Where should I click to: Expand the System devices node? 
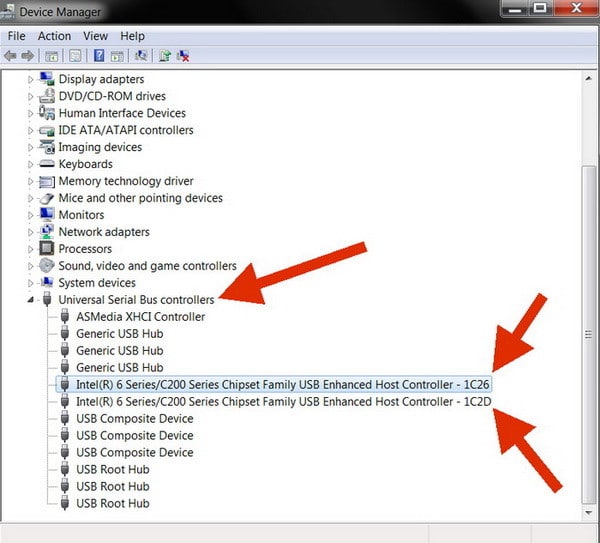(x=31, y=283)
